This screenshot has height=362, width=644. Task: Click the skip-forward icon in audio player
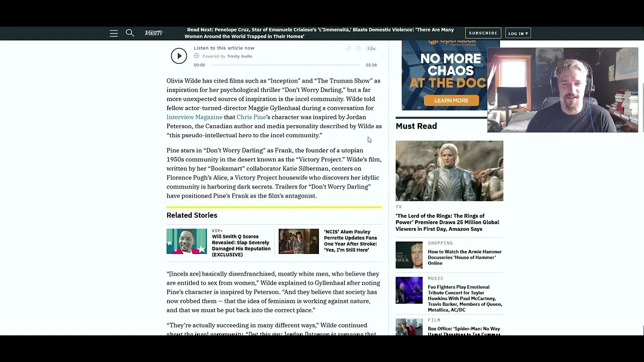click(x=358, y=48)
